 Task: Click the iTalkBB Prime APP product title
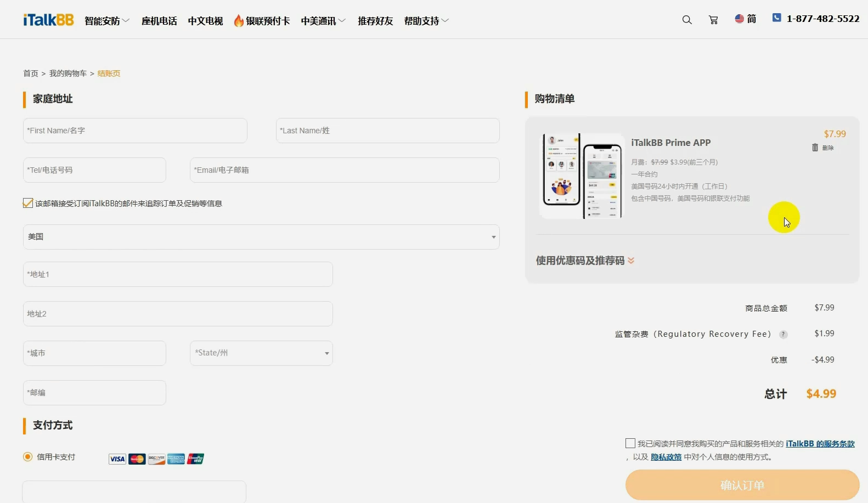click(671, 143)
